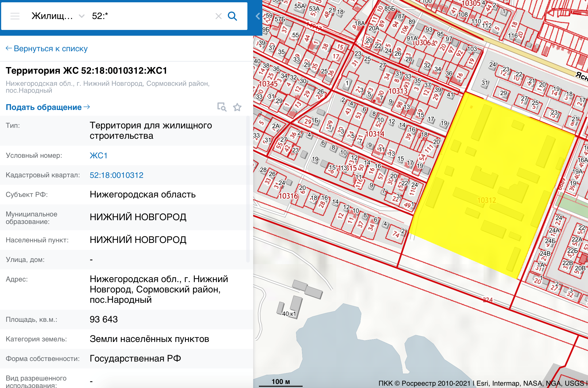This screenshot has width=588, height=388.
Task: Open cadastral quarter 52:18:0010312 link
Action: pyautogui.click(x=116, y=175)
